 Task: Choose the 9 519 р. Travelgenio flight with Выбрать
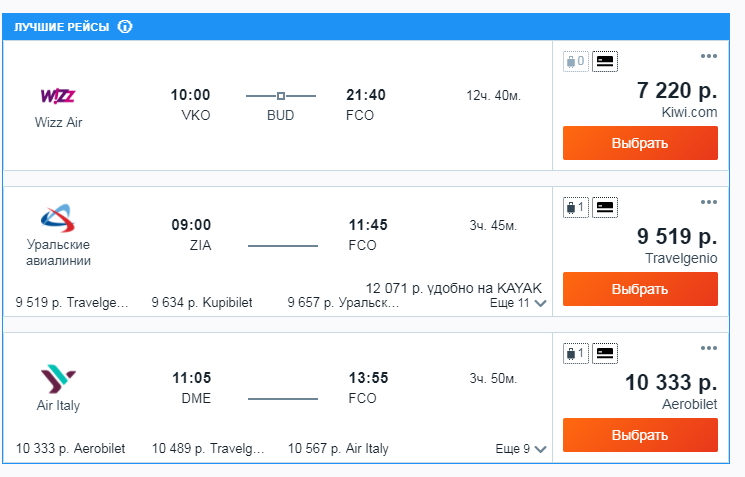click(x=640, y=289)
